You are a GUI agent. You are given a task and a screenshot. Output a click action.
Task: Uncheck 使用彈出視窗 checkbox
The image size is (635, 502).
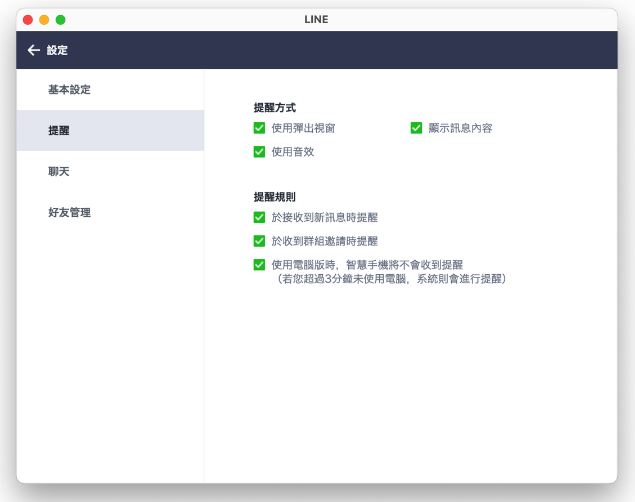[259, 128]
